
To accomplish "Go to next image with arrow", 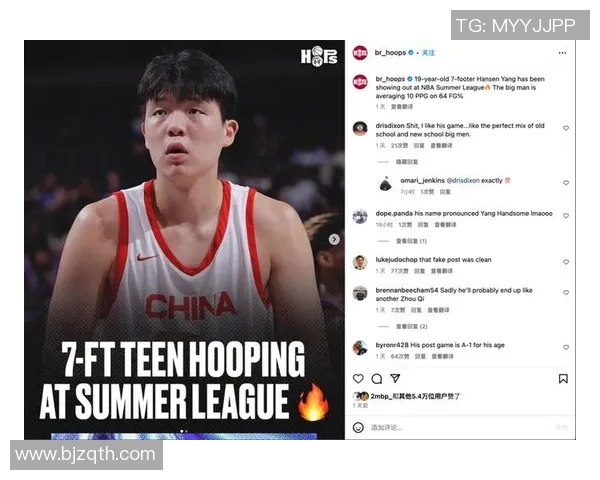I will point(334,240).
